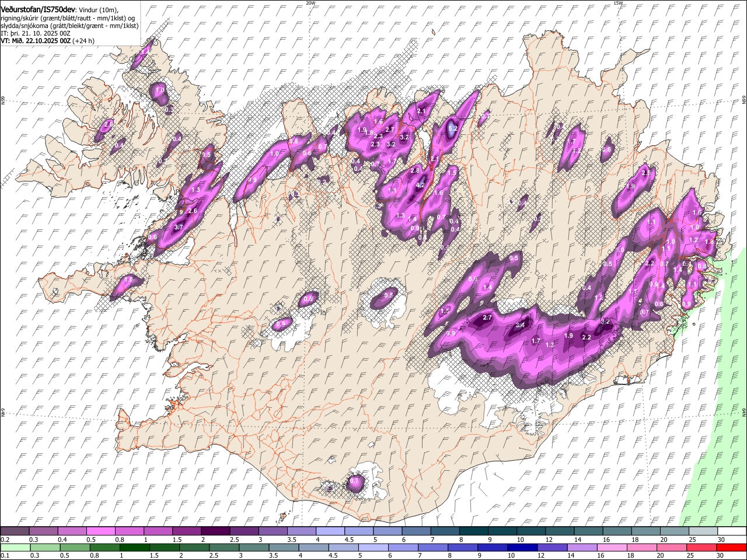Pick the darkest green rain swatch between 1 and 1.5
Screen dimensions: 747x560
coord(135,547)
